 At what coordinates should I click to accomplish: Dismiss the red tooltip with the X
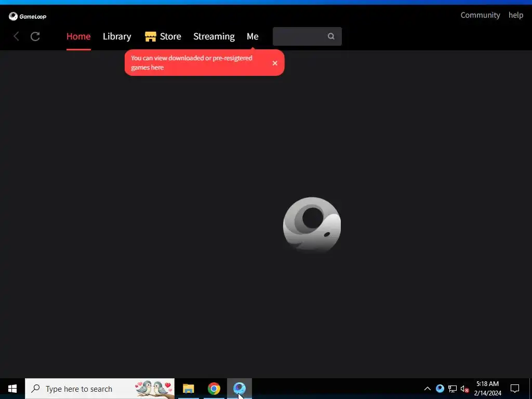(275, 63)
